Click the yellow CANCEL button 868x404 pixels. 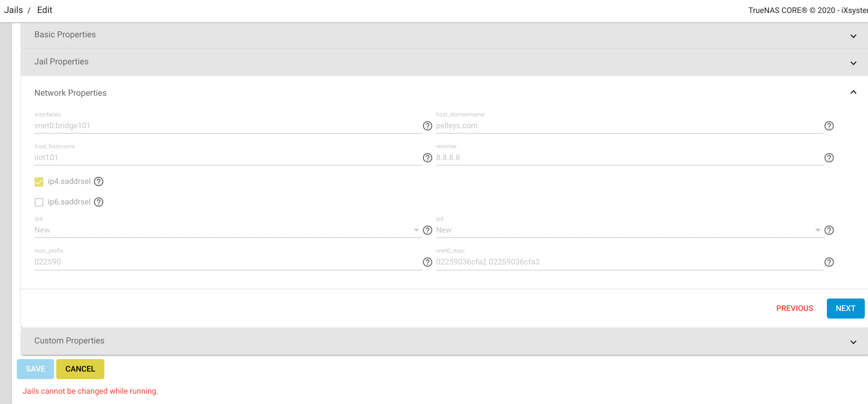click(80, 369)
